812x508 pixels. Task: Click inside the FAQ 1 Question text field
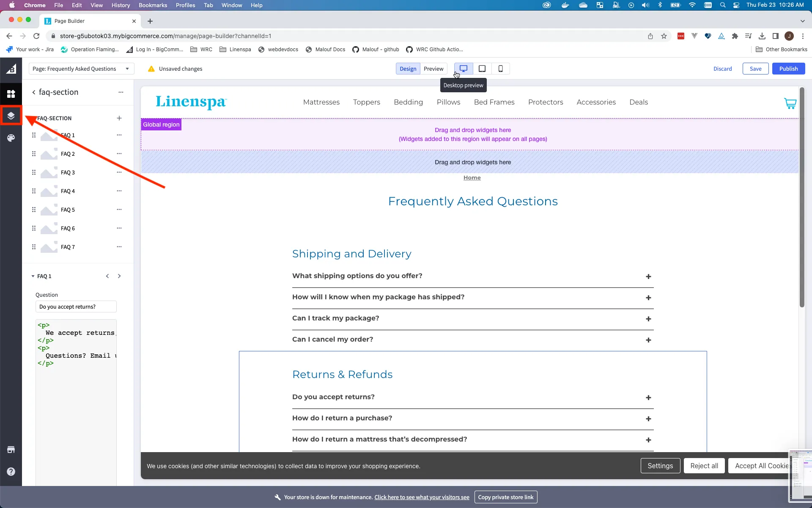[75, 306]
